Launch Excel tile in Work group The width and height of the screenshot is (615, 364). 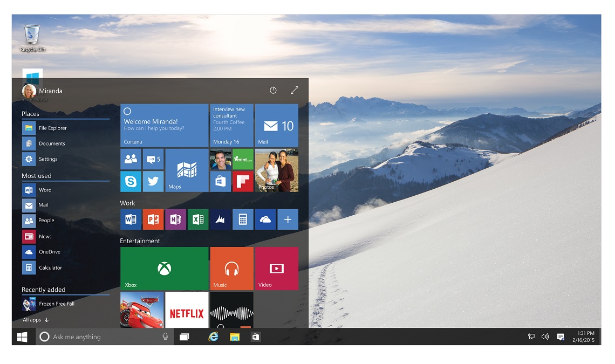(x=198, y=219)
